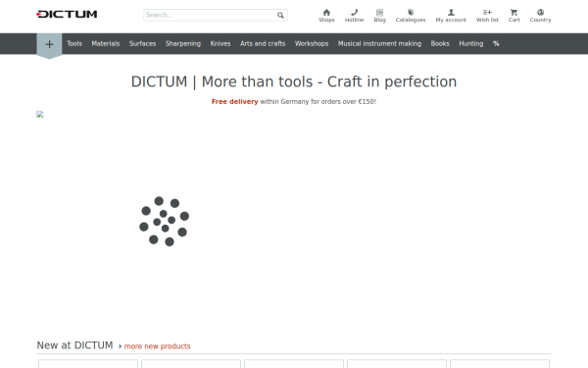Open the Musical instrument making menu
Image resolution: width=588 pixels, height=368 pixels.
click(379, 43)
